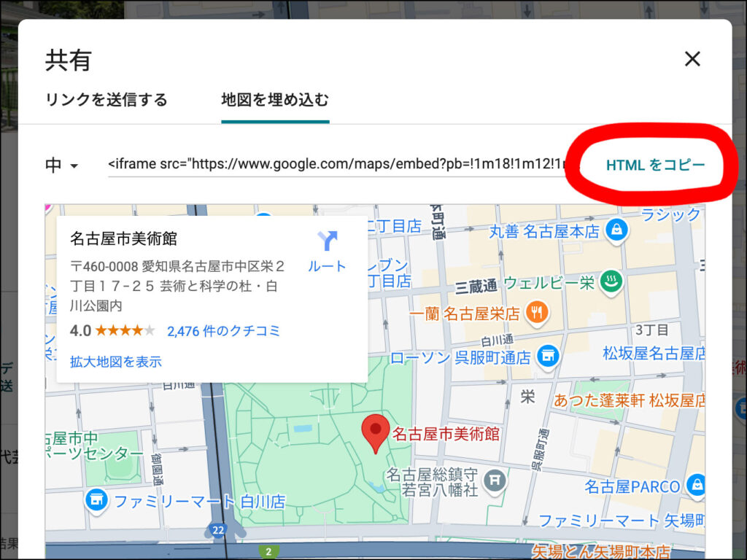
Task: Copy the embed HTML code
Action: coord(655,165)
